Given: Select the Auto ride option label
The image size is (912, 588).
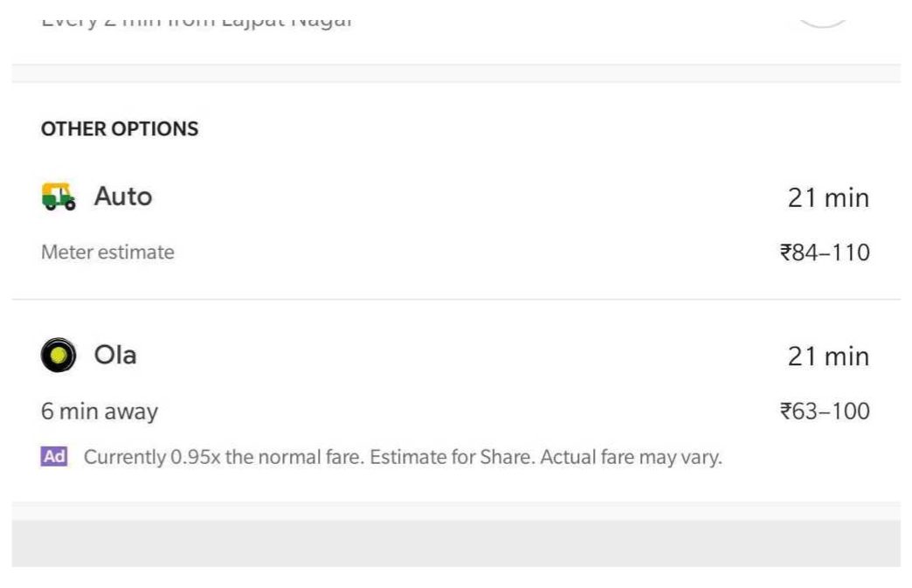Looking at the screenshot, I should pyautogui.click(x=123, y=197).
